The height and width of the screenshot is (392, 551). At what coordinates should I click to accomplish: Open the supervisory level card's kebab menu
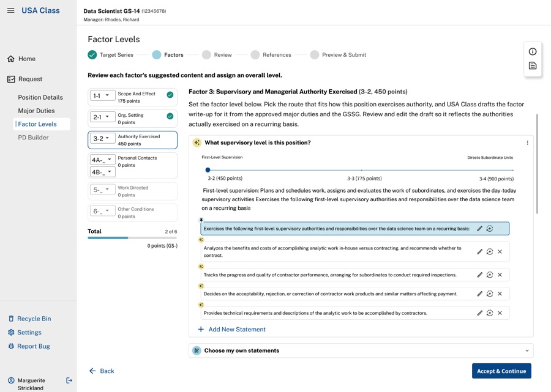[x=527, y=142]
